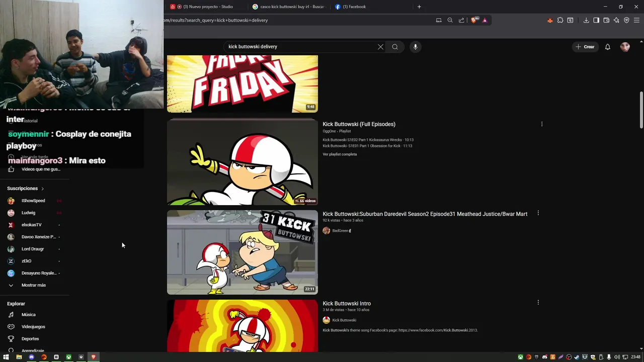This screenshot has width=644, height=362.
Task: Open the extensions puzzle icon
Action: [560, 20]
